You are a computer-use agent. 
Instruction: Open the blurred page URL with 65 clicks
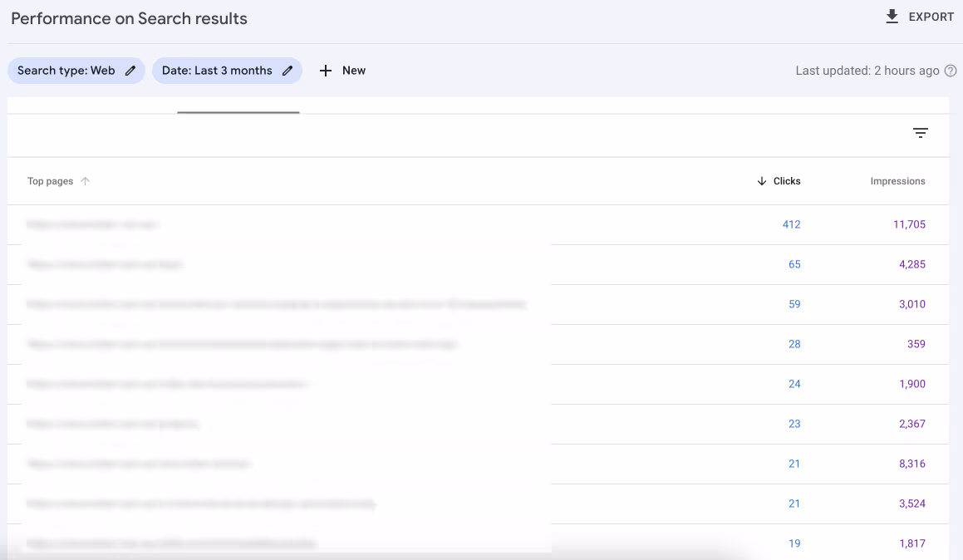pos(105,265)
